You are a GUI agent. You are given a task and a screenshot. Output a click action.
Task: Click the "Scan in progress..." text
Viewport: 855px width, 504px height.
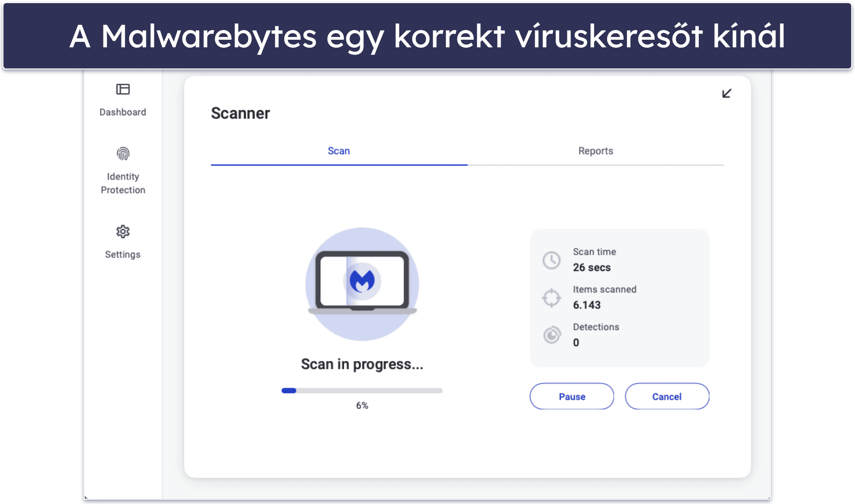coord(362,364)
